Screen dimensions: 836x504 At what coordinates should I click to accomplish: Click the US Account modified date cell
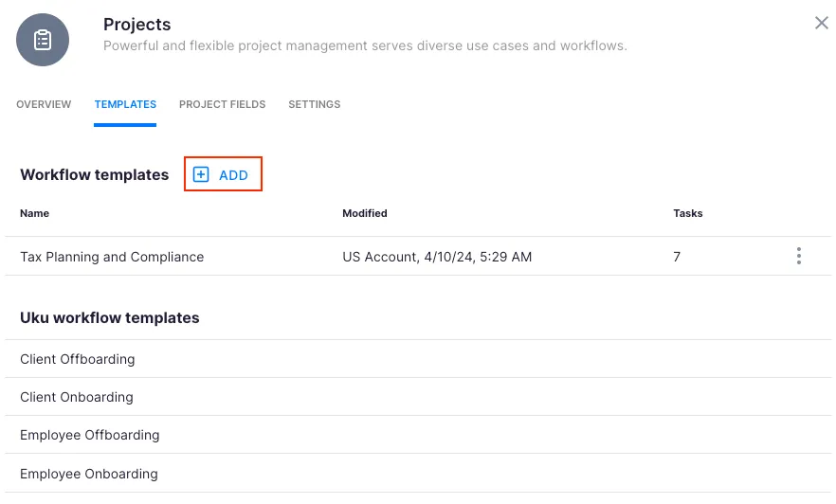[436, 257]
